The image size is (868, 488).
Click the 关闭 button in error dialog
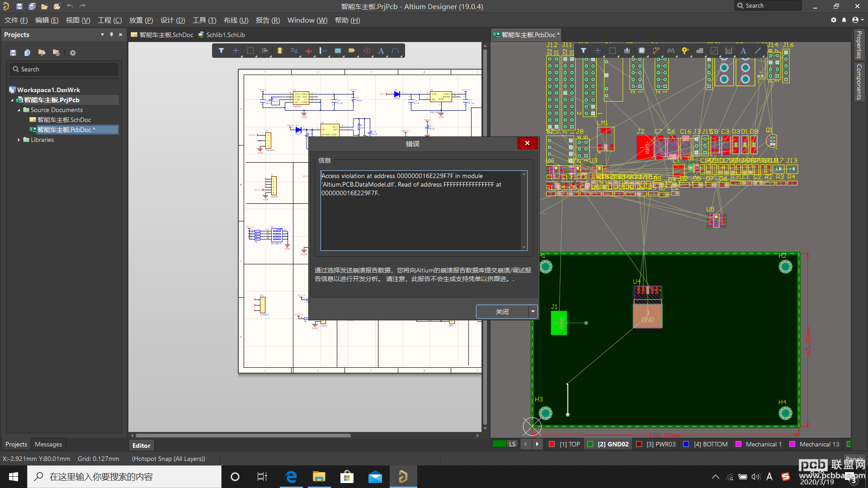502,311
